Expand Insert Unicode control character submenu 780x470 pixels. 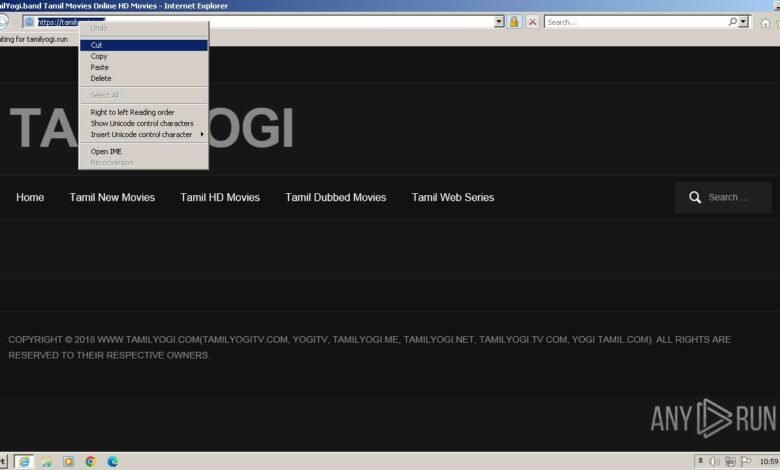tap(144, 135)
